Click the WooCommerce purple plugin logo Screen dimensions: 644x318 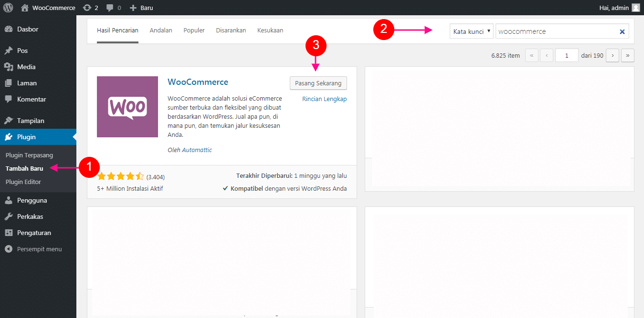pos(127,107)
